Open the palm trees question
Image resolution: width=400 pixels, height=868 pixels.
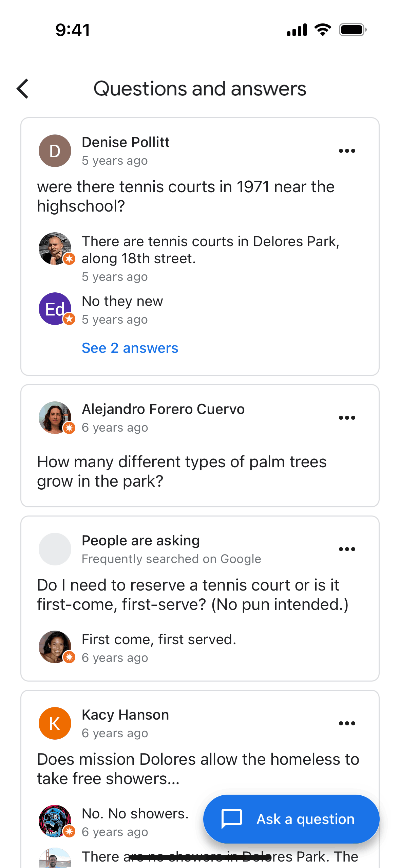pyautogui.click(x=182, y=471)
